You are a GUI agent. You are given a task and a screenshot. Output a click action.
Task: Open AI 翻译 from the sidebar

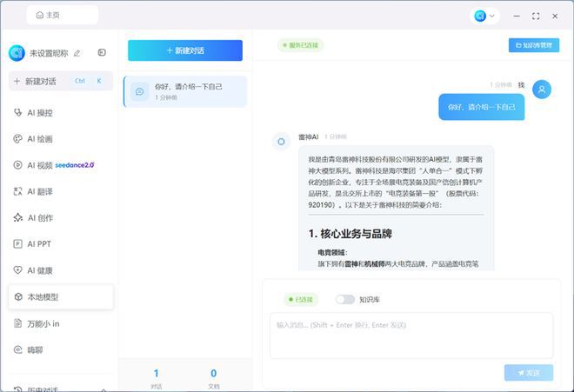[x=61, y=191]
